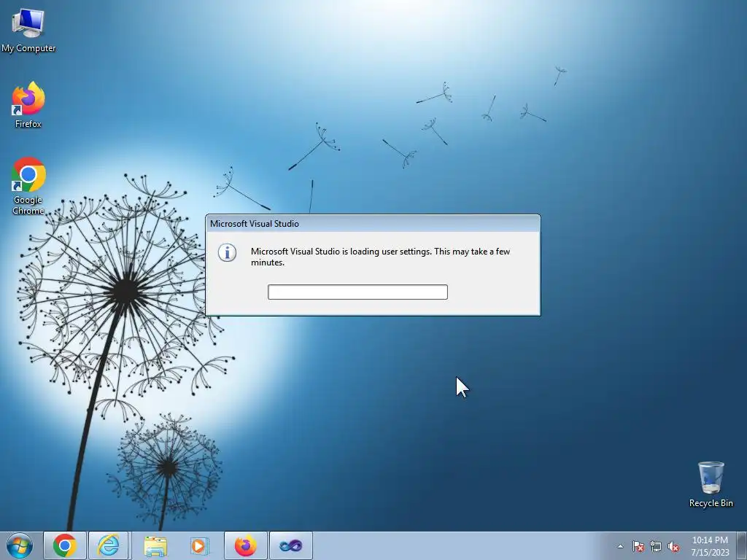Switch to Firefox in the taskbar
Image resolution: width=747 pixels, height=560 pixels.
click(245, 545)
